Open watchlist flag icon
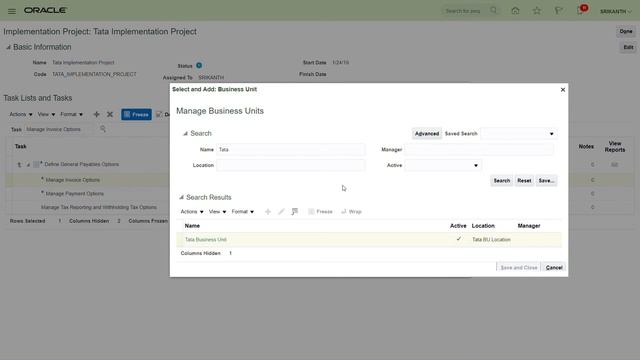Screen dimensions: 640x360 (x=558, y=11)
